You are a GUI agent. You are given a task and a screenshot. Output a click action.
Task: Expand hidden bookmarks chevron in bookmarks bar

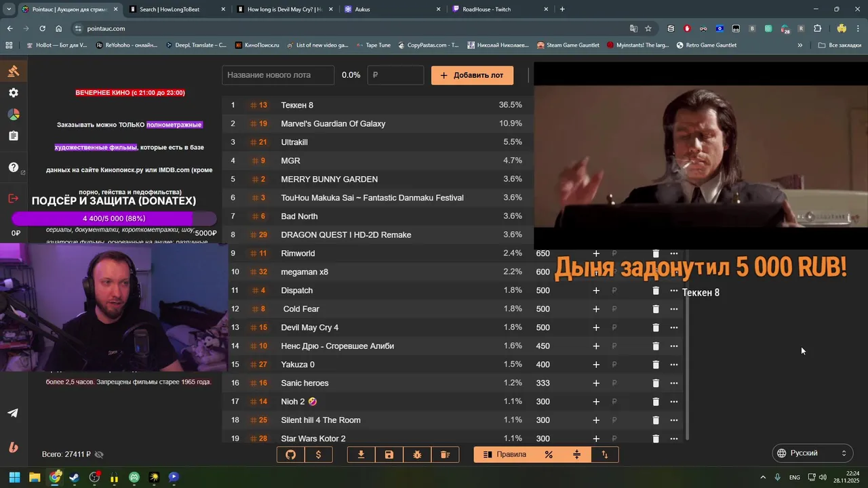point(800,45)
